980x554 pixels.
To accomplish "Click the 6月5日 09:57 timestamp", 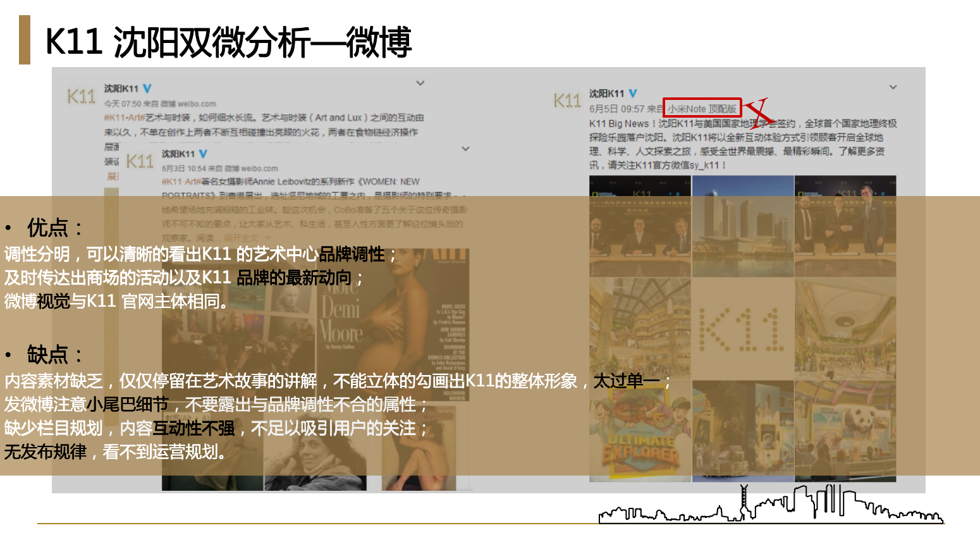I will point(616,109).
